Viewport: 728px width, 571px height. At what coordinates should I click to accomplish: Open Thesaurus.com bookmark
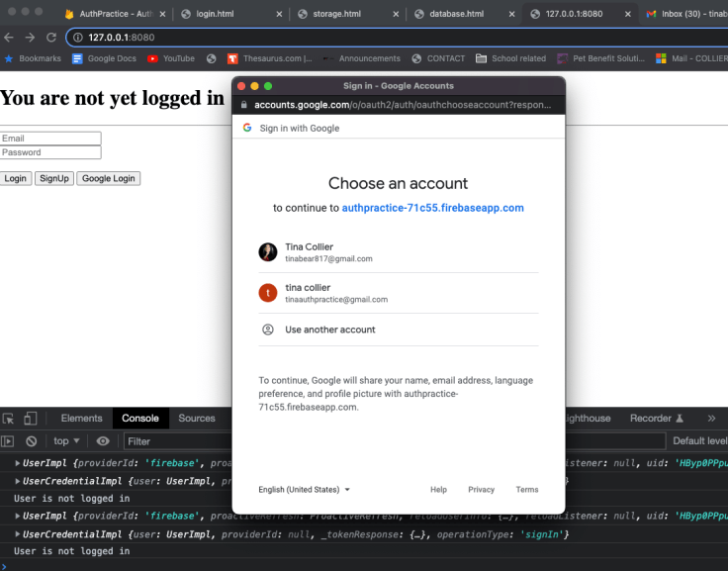pyautogui.click(x=270, y=58)
